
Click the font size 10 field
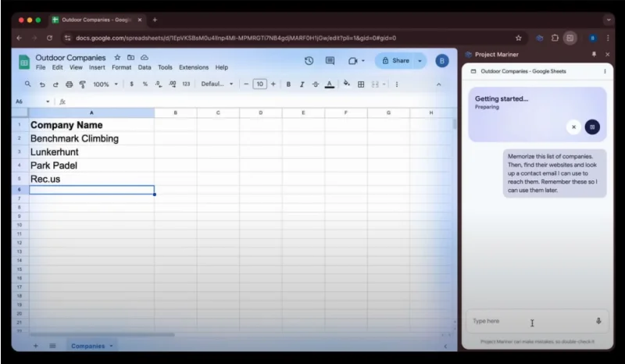tap(259, 84)
